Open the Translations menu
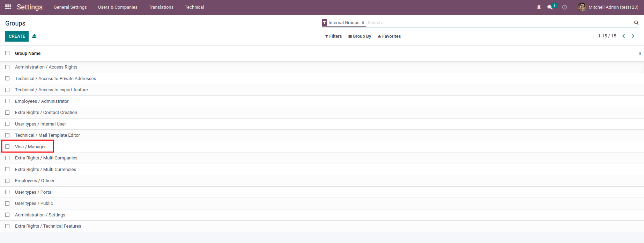Screen dimensions: 644x243 coord(161,7)
